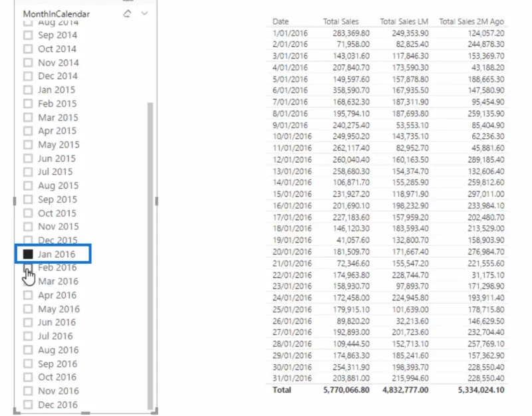Viewport: 532px width, 416px height.
Task: Click the MonthInCalendar slicer title
Action: (x=57, y=14)
